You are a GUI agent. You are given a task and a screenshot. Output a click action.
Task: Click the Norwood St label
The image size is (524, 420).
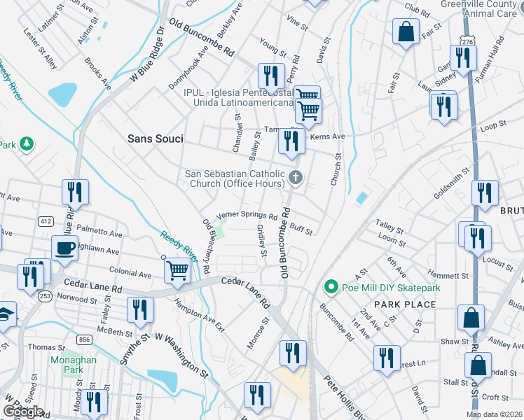pos(77,298)
